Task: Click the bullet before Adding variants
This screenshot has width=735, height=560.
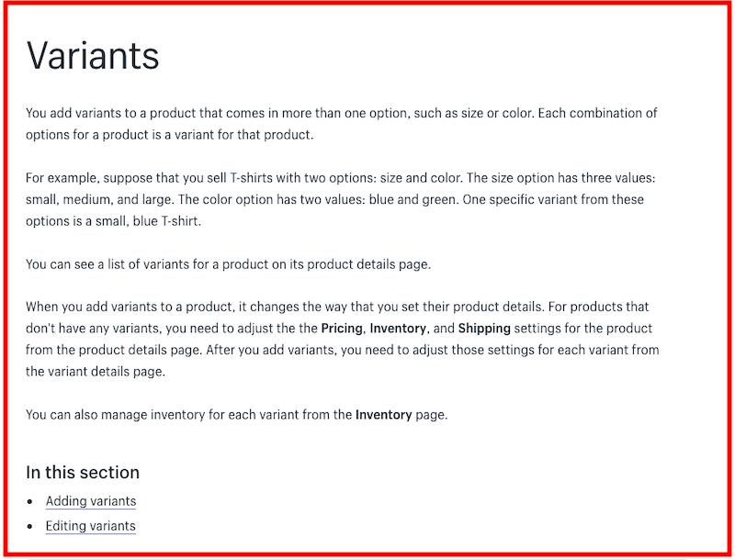Action: pyautogui.click(x=30, y=501)
